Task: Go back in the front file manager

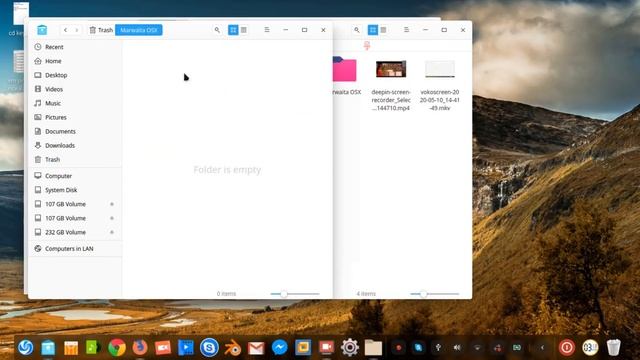Action: [65, 30]
